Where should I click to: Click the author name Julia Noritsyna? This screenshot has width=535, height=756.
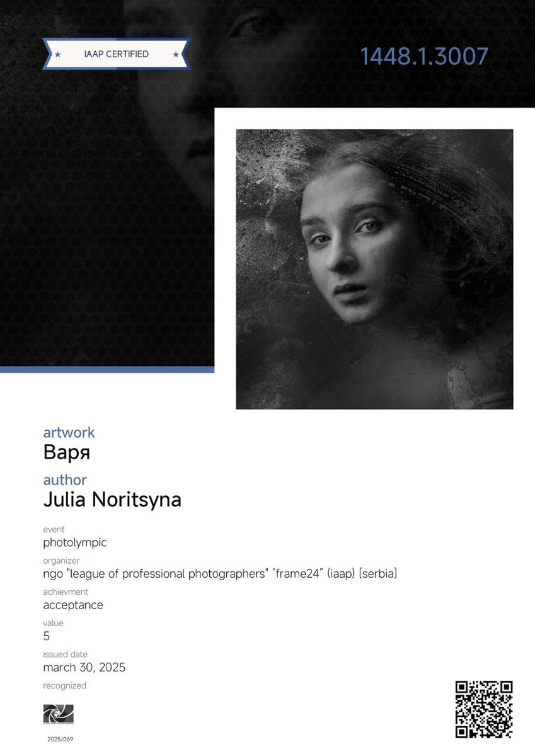coord(112,500)
